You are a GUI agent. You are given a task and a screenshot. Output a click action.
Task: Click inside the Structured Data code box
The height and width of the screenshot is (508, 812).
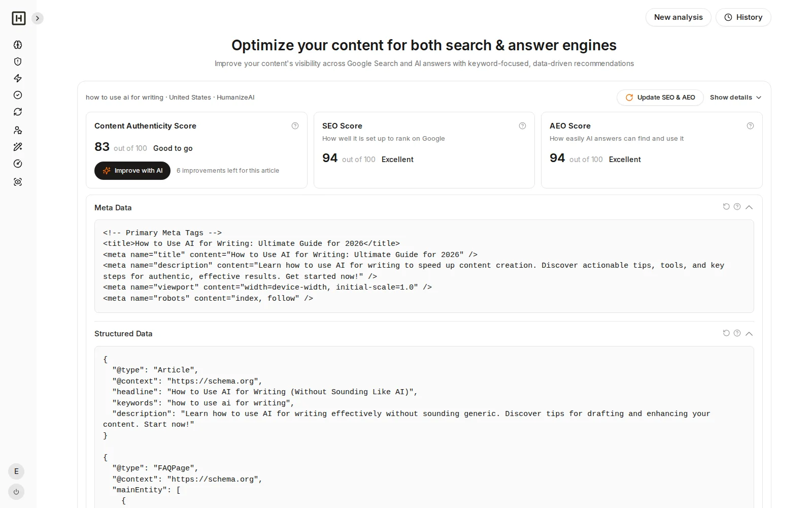point(424,427)
